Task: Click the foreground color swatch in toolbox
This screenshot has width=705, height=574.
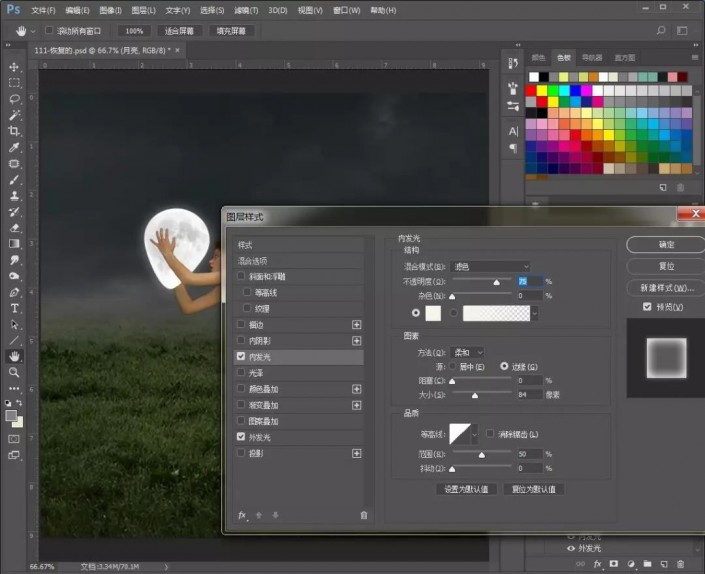Action: point(11,415)
